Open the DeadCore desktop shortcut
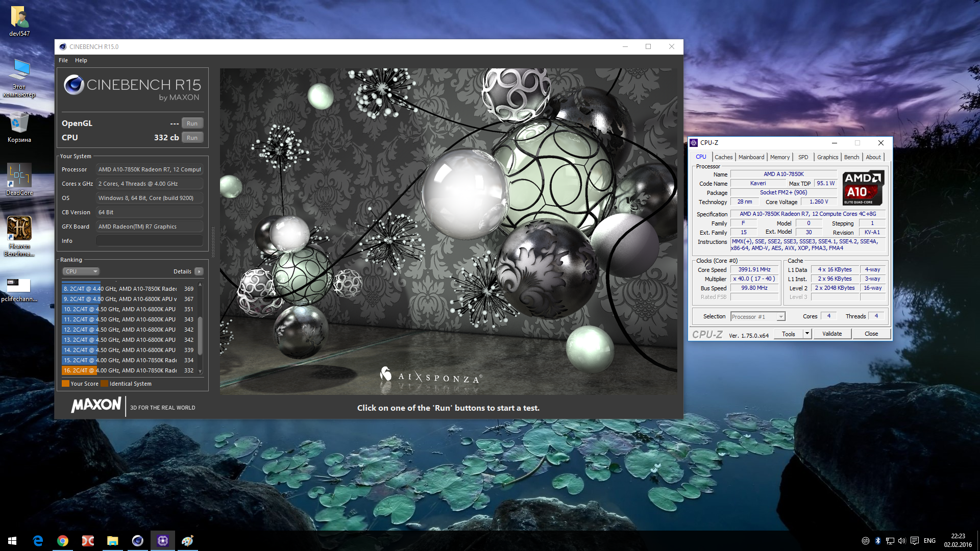Image resolution: width=980 pixels, height=551 pixels. coord(19,176)
